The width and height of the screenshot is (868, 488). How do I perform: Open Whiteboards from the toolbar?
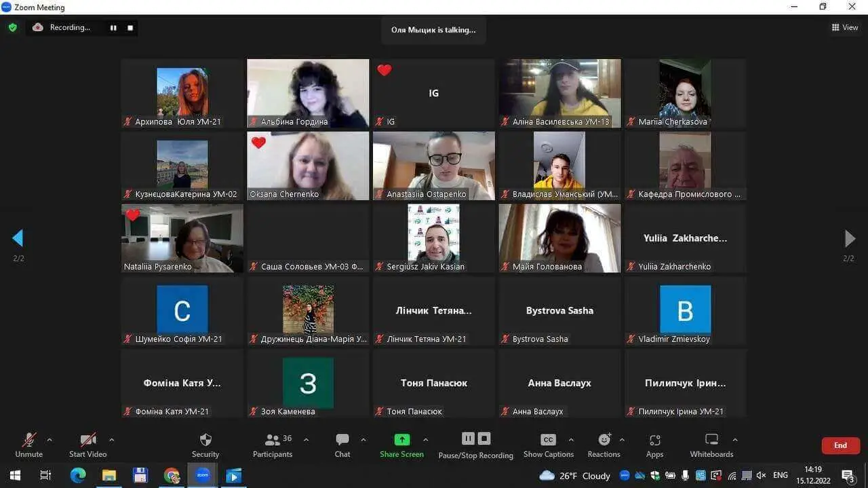click(x=711, y=445)
